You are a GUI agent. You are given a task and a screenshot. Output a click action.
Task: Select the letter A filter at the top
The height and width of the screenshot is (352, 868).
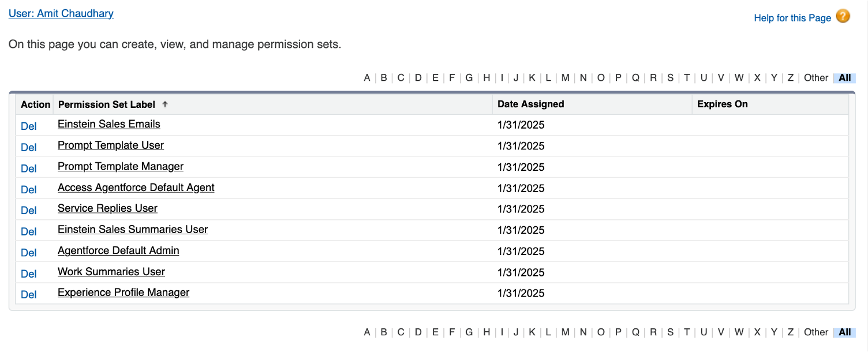(367, 77)
